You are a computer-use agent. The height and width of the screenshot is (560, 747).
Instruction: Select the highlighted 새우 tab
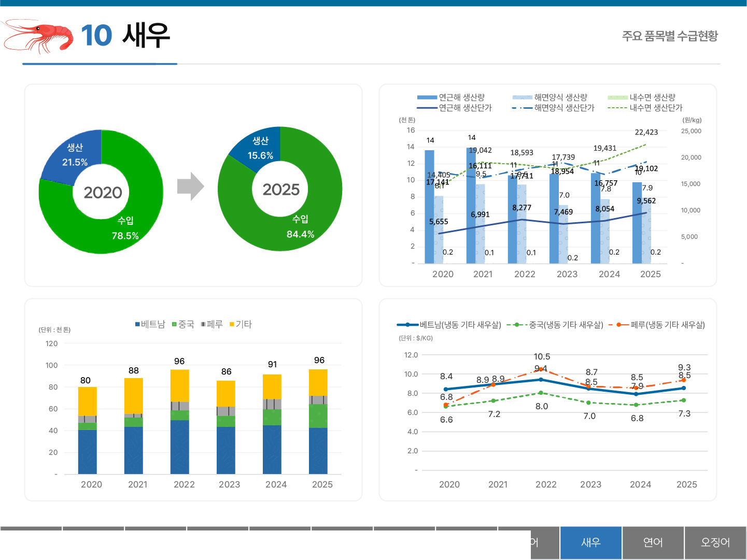[591, 542]
